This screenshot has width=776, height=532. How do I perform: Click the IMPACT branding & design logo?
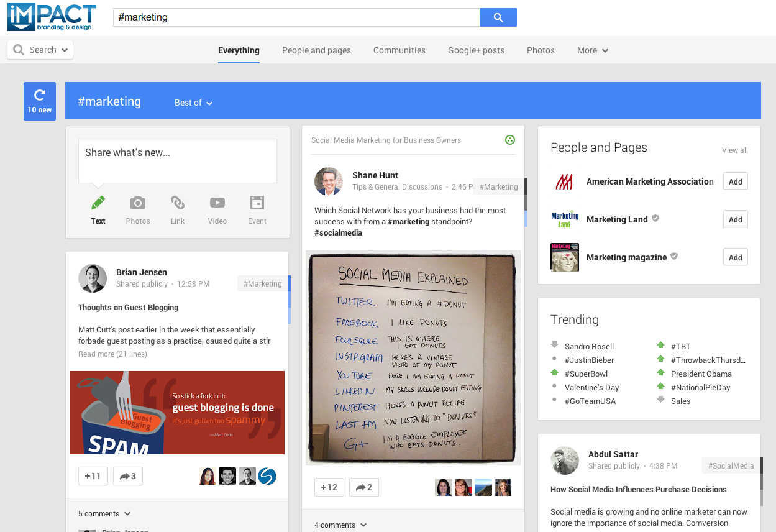tap(52, 17)
